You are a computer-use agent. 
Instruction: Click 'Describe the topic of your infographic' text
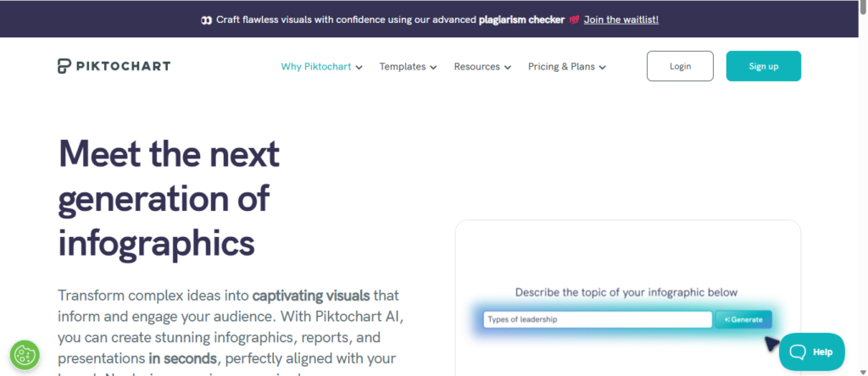626,292
